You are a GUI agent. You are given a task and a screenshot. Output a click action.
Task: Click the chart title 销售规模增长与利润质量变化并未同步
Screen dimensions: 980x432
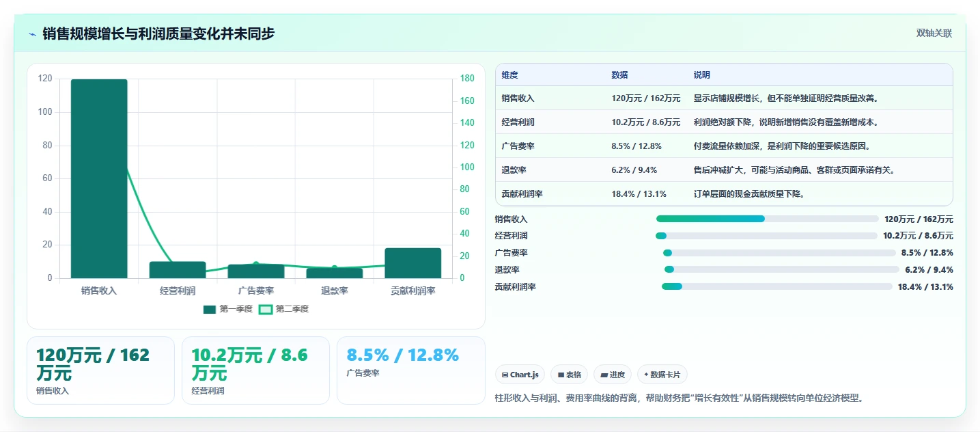(158, 33)
